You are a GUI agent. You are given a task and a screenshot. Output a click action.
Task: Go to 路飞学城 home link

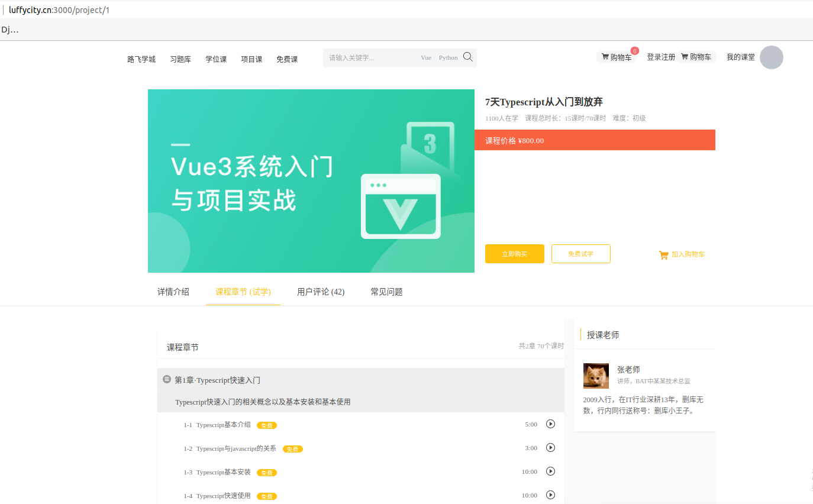(x=141, y=59)
